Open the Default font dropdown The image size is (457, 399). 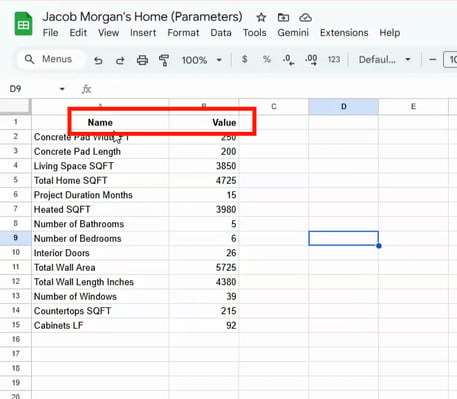(x=384, y=60)
